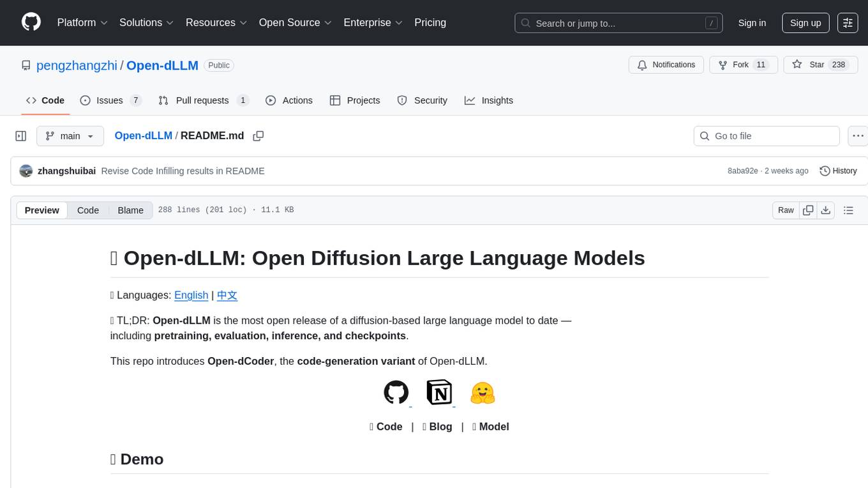Open the main branch selector dropdown

click(70, 136)
